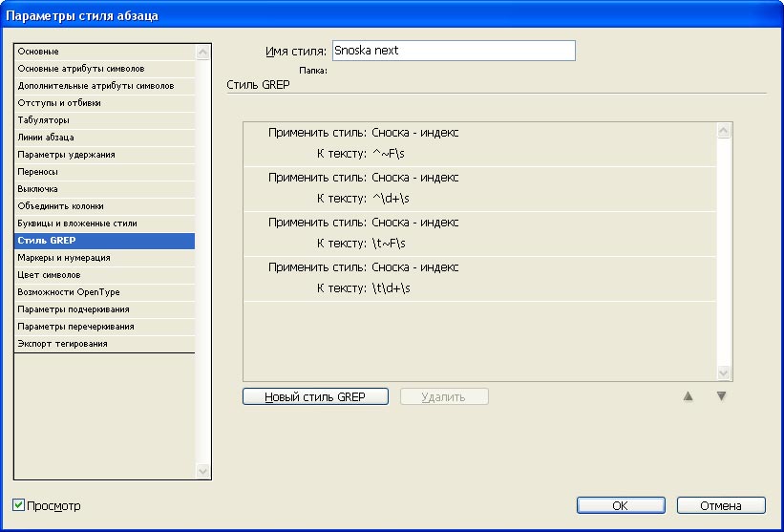
Task: Click GREP list scroll down arrow
Action: coord(724,372)
